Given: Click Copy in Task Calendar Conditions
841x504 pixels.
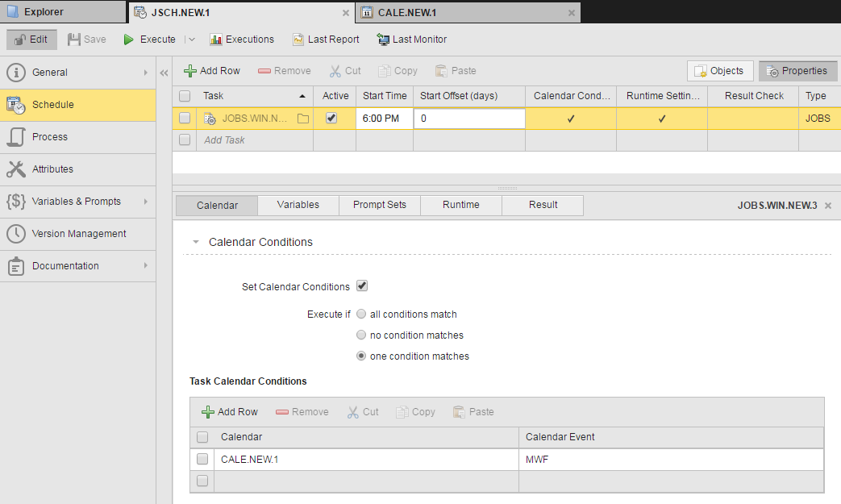Looking at the screenshot, I should 415,412.
